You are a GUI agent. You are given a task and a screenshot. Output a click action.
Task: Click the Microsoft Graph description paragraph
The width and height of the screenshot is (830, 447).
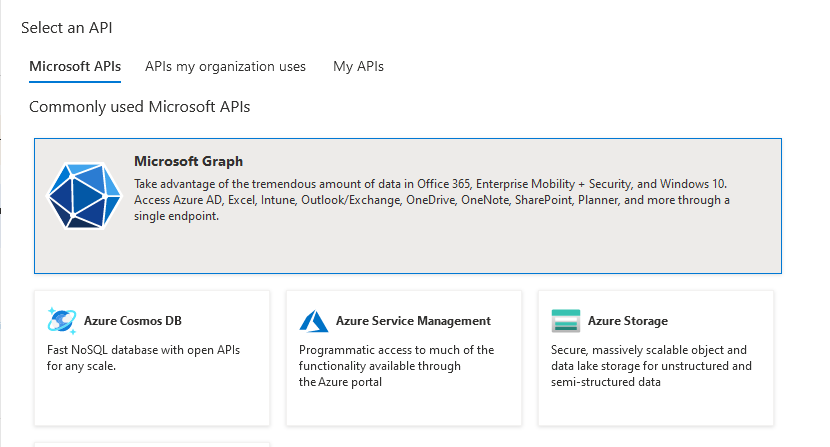pos(432,200)
